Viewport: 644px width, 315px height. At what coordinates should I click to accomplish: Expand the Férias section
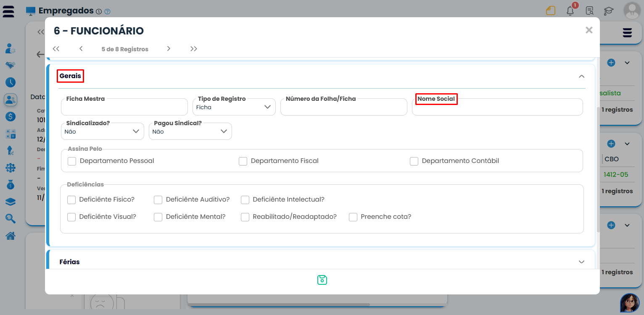point(581,262)
